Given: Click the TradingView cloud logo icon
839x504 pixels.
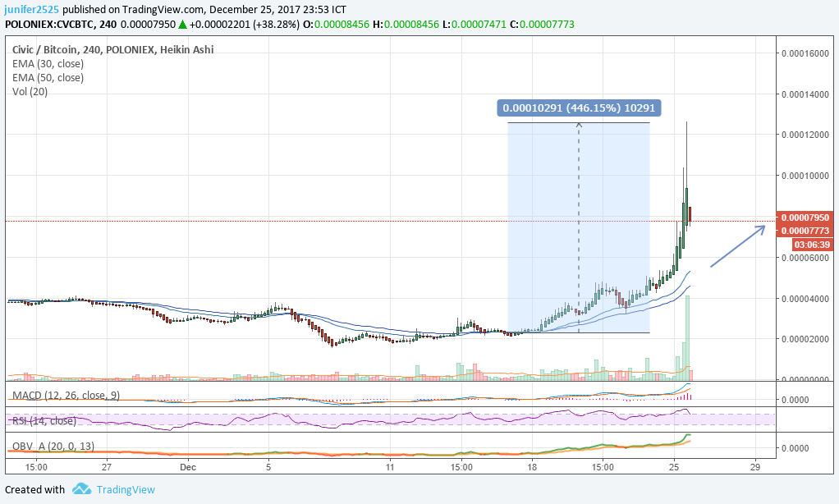Looking at the screenshot, I should (x=81, y=489).
